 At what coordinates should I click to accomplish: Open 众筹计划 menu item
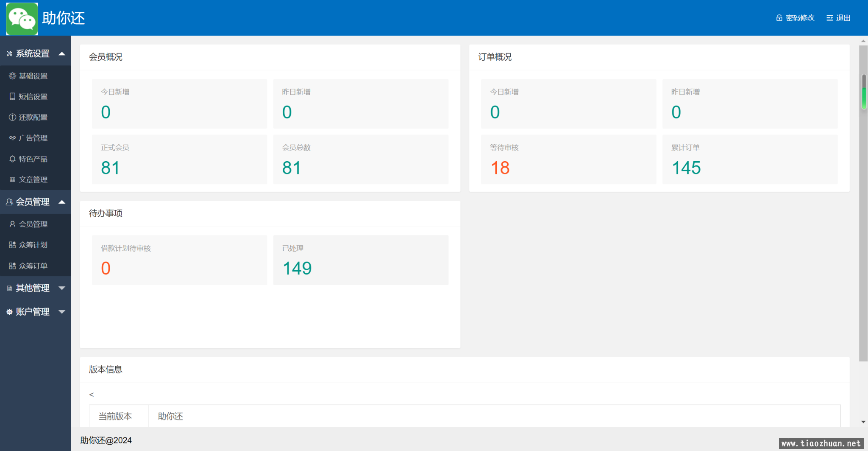36,245
